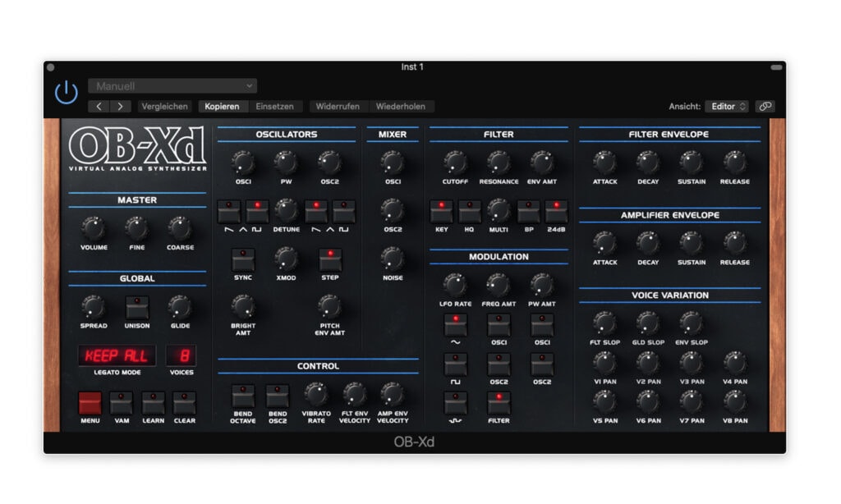841x504 pixels.
Task: Go to the previous preset arrow
Action: pos(99,106)
